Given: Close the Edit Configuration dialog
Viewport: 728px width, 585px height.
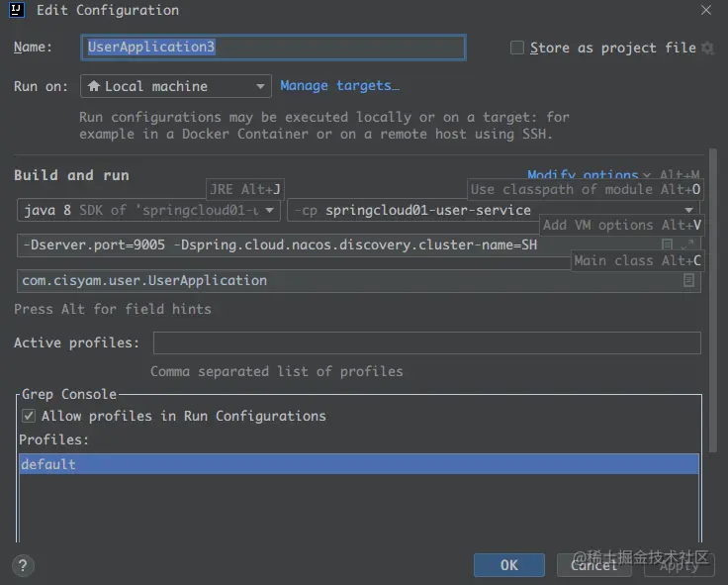Looking at the screenshot, I should 706,10.
